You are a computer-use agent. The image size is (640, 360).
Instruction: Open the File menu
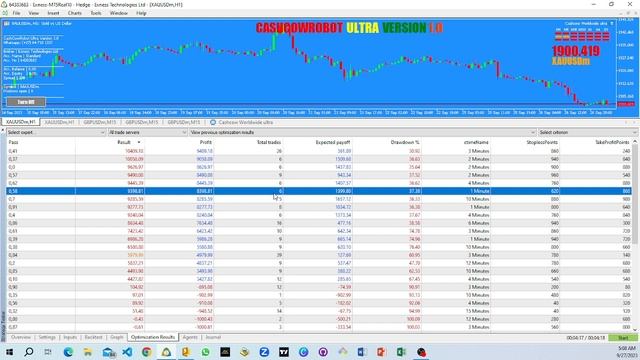pos(16,13)
